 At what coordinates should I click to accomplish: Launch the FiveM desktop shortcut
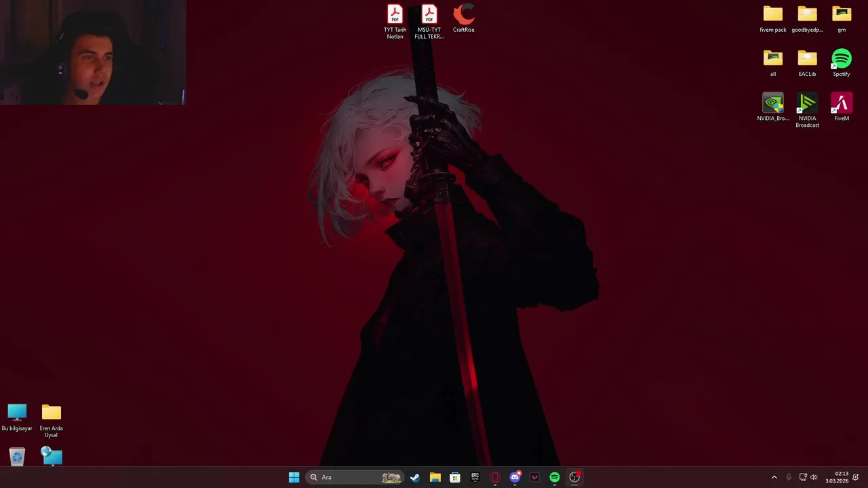pos(842,107)
